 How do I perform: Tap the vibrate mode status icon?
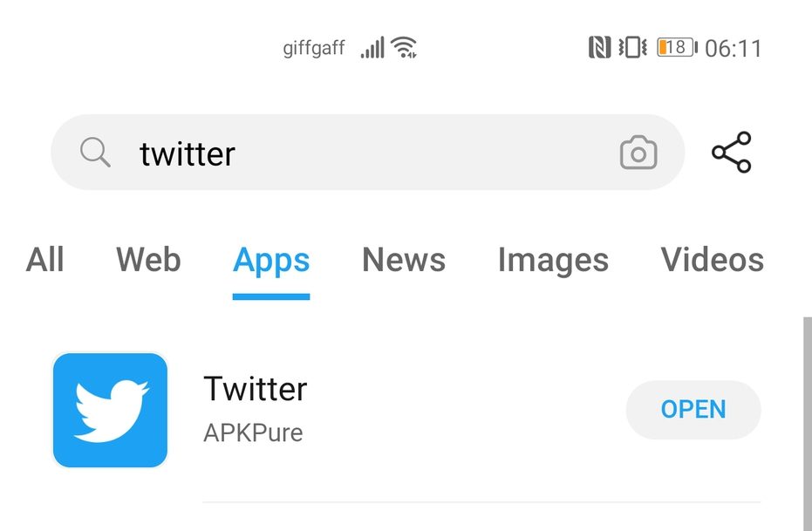[x=631, y=47]
